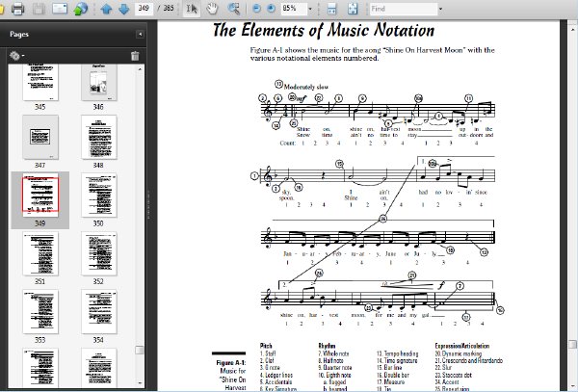Click the document vertical scrollbar handle

pos(572,344)
